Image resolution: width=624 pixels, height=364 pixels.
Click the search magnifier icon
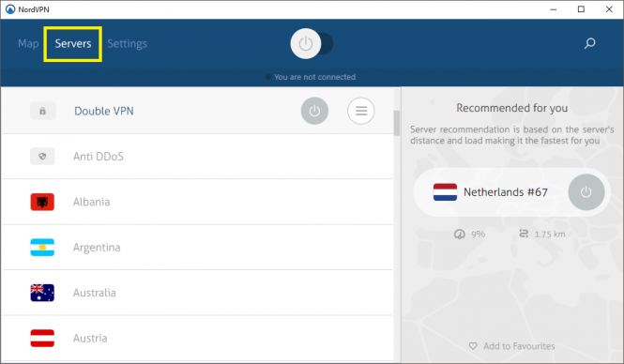(x=589, y=43)
